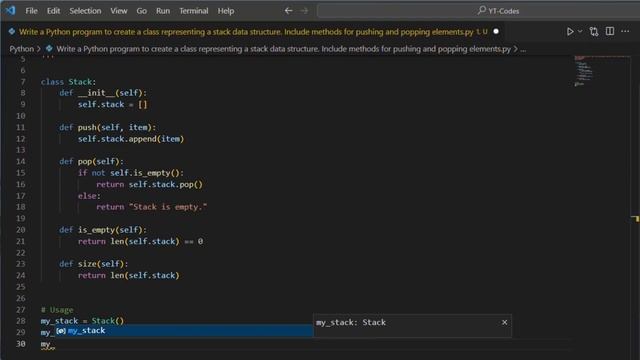Open the File menu
This screenshot has height=360, width=640.
pyautogui.click(x=31, y=11)
